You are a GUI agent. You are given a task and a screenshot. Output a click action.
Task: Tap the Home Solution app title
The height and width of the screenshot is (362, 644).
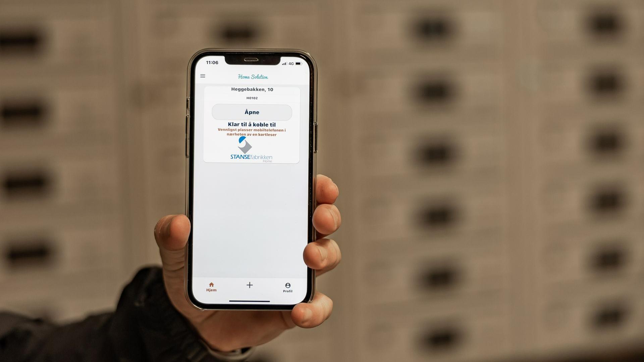pyautogui.click(x=251, y=76)
